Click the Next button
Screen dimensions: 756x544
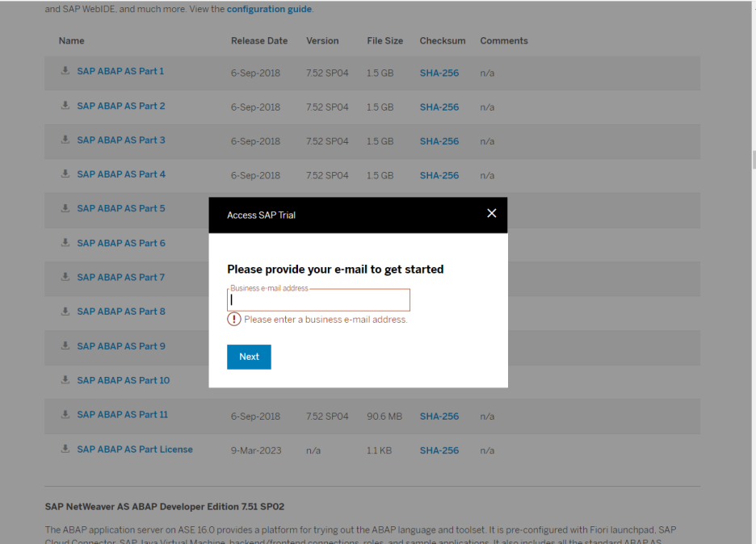[x=249, y=357]
